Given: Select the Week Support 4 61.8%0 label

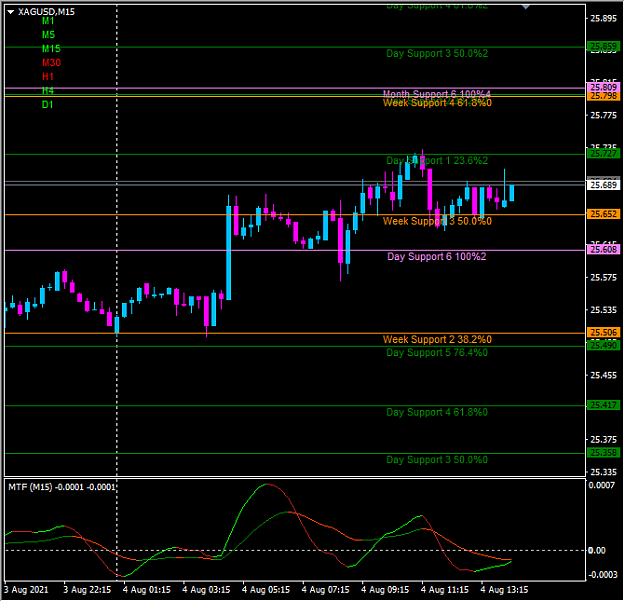Looking at the screenshot, I should click(x=437, y=103).
